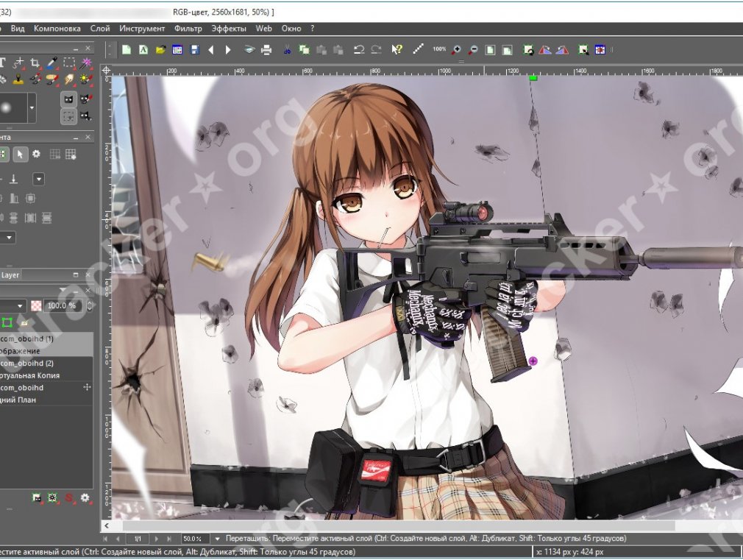The image size is (743, 560).
Task: Select the com_oboihd (1) layer
Action: pos(46,344)
